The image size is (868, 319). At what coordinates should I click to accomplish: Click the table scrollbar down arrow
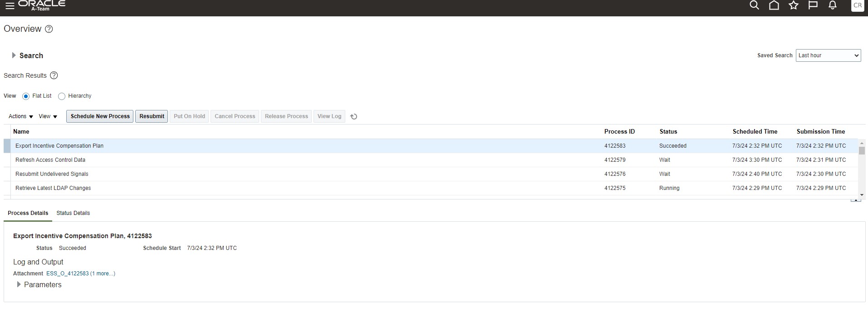(x=862, y=195)
